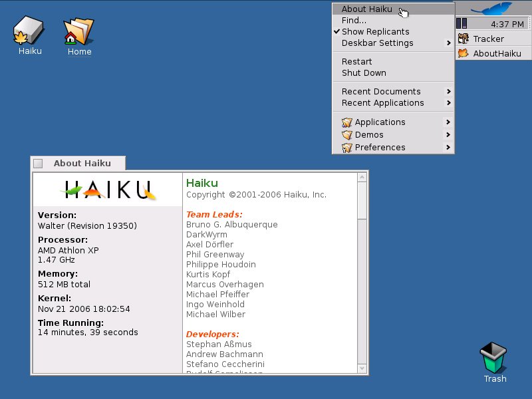Click the HAIKU logo in About window
Screen dimensions: 532x399
point(108,190)
